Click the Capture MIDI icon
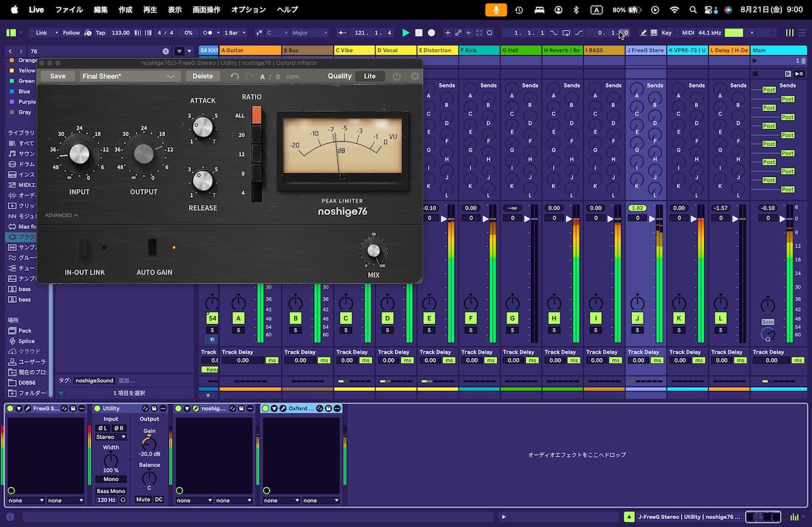The image size is (812, 527). click(x=479, y=33)
